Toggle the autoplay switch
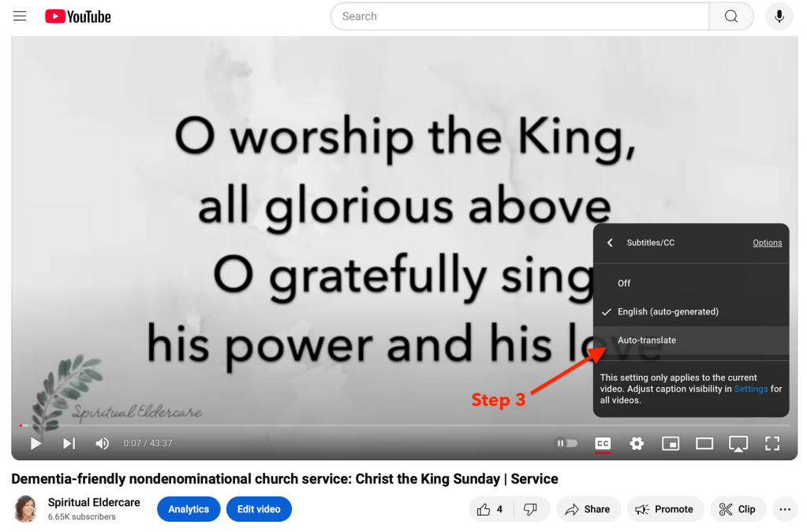 tap(566, 443)
